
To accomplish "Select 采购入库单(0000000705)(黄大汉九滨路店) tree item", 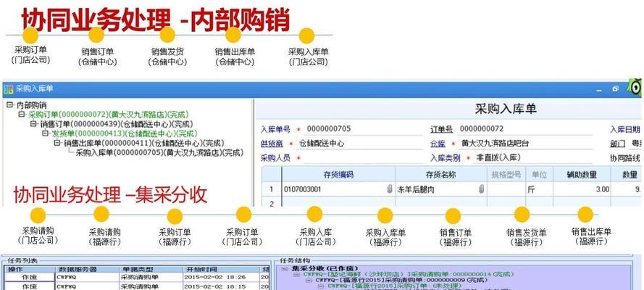I will tap(160, 152).
